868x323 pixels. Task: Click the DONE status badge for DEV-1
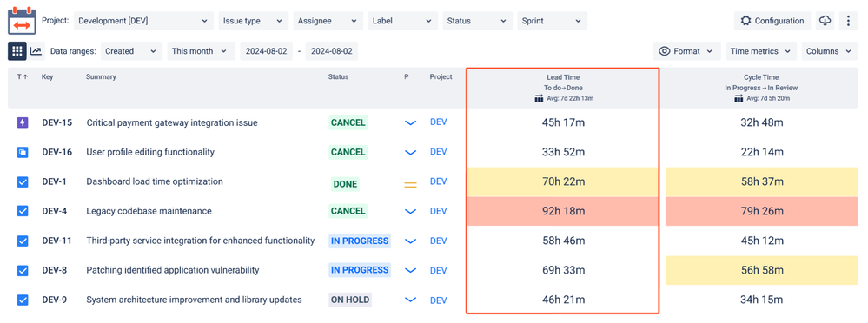(345, 183)
